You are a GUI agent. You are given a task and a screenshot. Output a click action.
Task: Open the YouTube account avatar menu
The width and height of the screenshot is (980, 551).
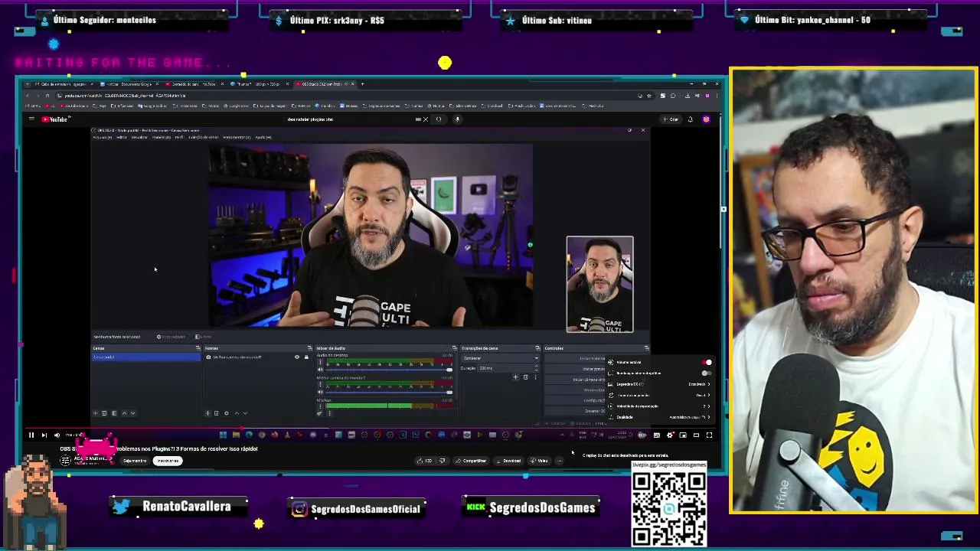pyautogui.click(x=706, y=119)
